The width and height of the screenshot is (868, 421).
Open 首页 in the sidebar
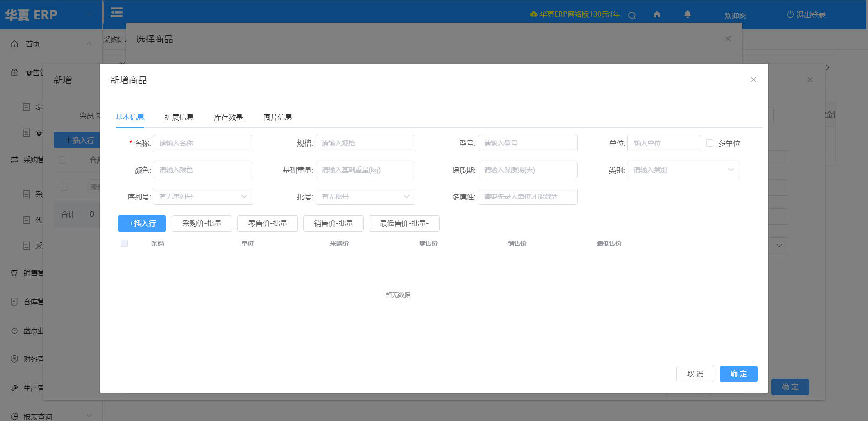(33, 44)
